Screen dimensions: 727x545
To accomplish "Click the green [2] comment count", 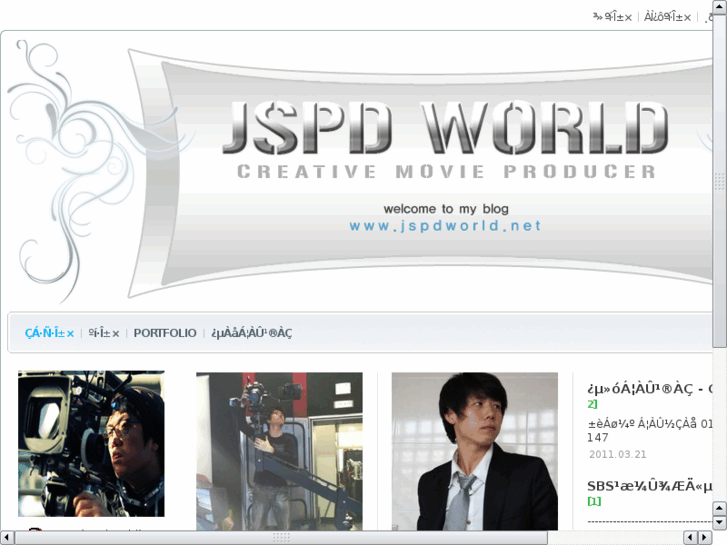I will (592, 404).
